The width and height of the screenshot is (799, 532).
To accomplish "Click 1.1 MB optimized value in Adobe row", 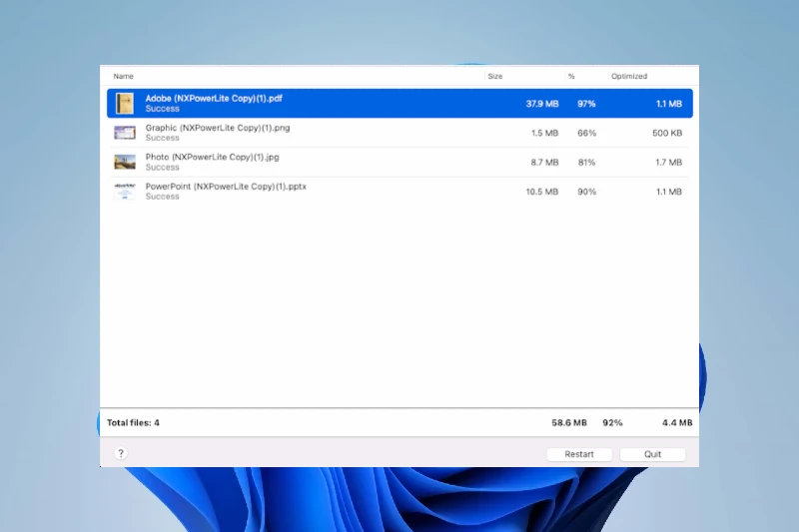I will (x=668, y=104).
